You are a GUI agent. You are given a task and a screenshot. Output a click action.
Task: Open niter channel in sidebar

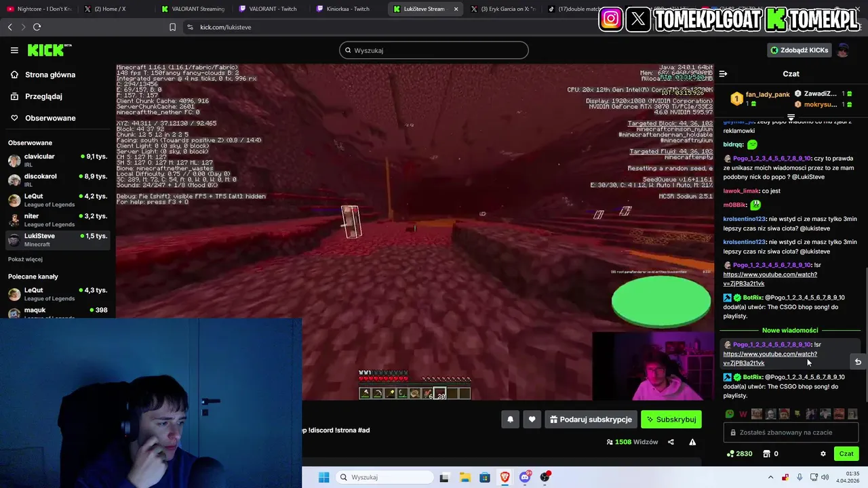(57, 220)
